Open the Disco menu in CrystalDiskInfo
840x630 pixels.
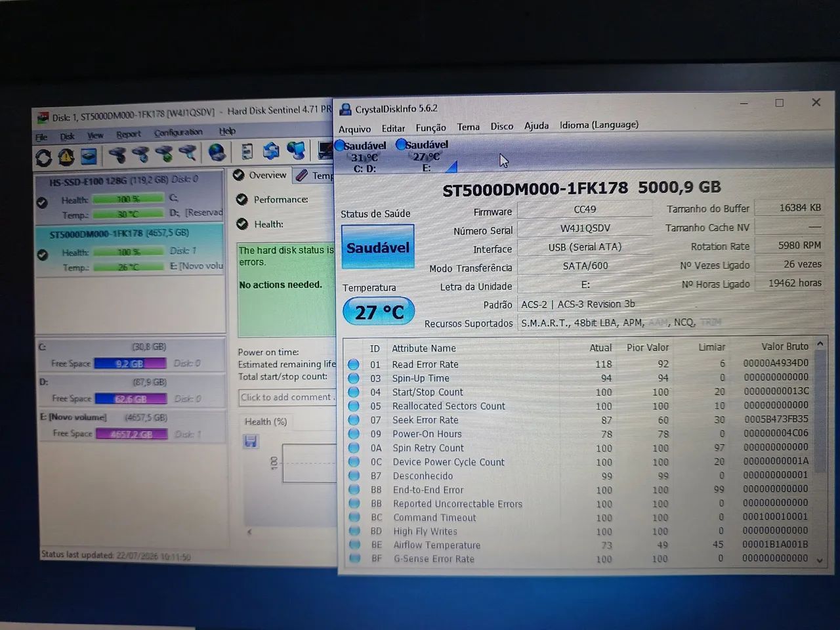tap(502, 126)
